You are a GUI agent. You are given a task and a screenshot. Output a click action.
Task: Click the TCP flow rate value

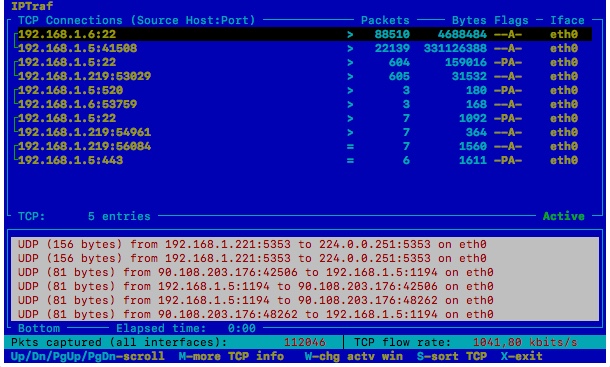click(x=525, y=342)
